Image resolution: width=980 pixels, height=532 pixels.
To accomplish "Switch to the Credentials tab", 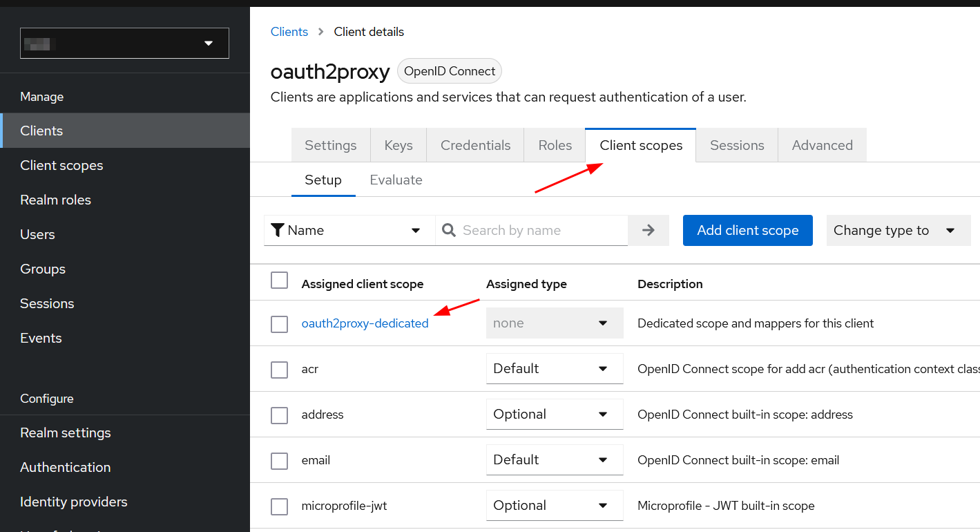I will point(475,146).
